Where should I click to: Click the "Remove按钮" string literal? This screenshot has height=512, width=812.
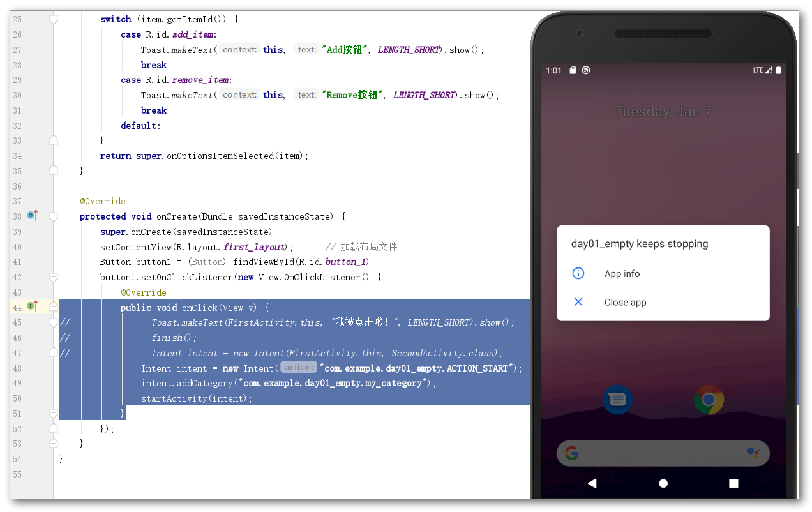tap(352, 94)
